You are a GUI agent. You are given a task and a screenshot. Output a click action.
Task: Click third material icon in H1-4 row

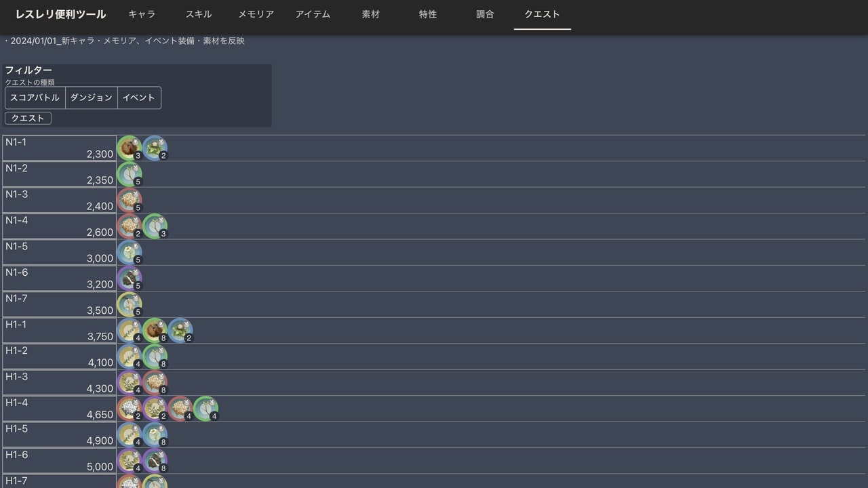(180, 409)
